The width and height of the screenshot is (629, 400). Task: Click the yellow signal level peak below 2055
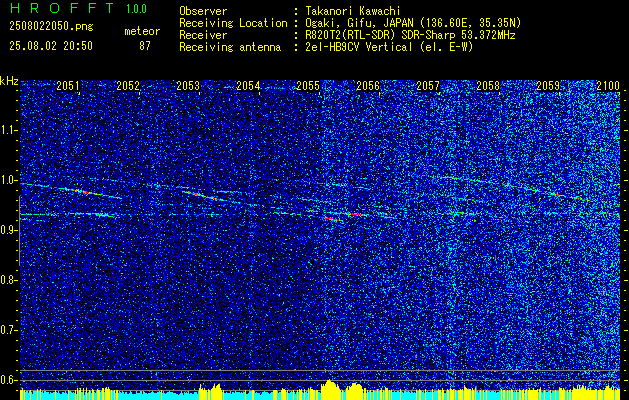coord(330,388)
